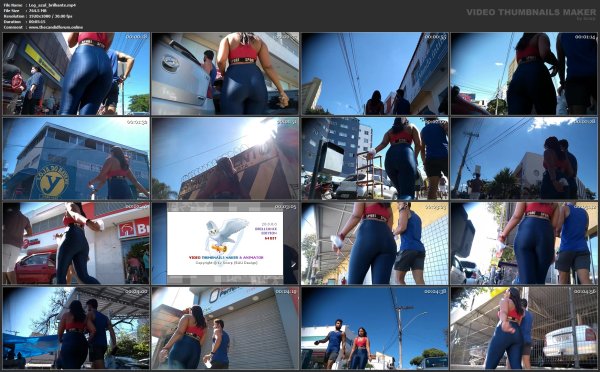Open the thumbnail with the blue tarp stall
Viewport: 600px width, 372px height.
coord(76,328)
